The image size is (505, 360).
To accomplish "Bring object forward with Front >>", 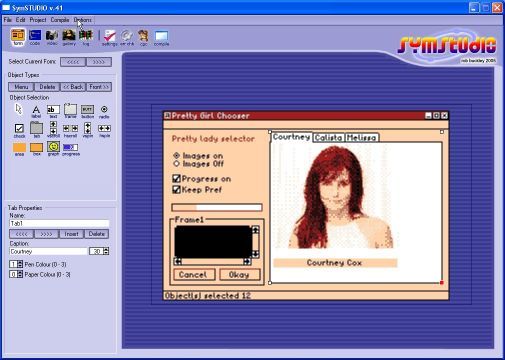I will click(99, 87).
